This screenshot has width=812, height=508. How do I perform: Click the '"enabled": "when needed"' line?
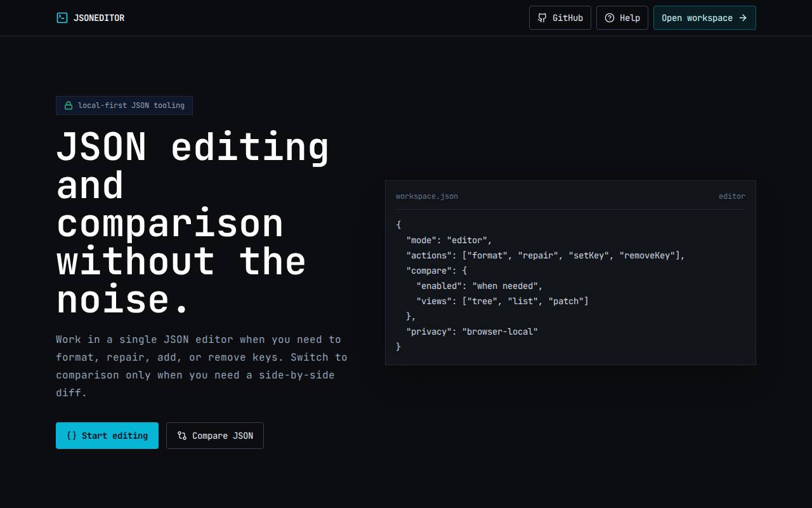(x=480, y=286)
